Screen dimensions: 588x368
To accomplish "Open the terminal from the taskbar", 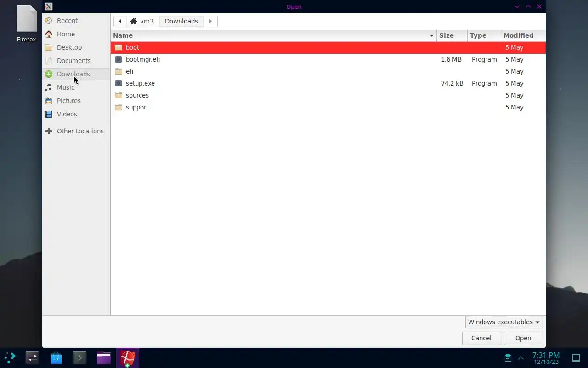I will (x=79, y=357).
